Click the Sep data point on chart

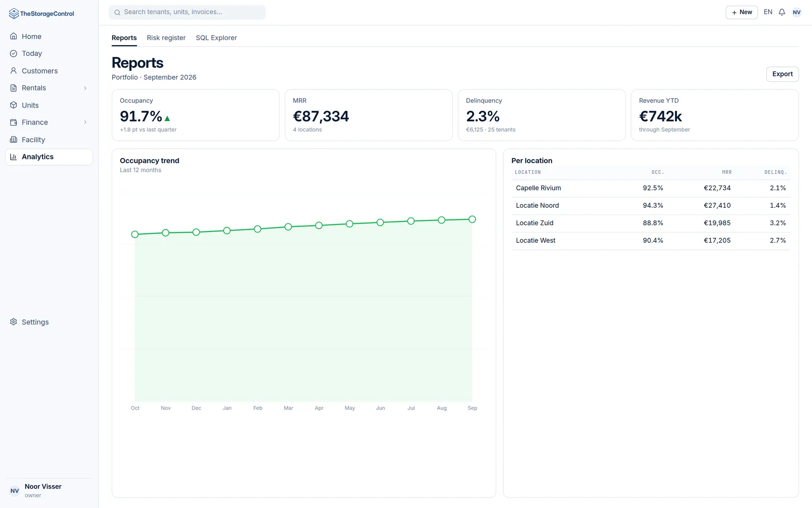click(472, 219)
